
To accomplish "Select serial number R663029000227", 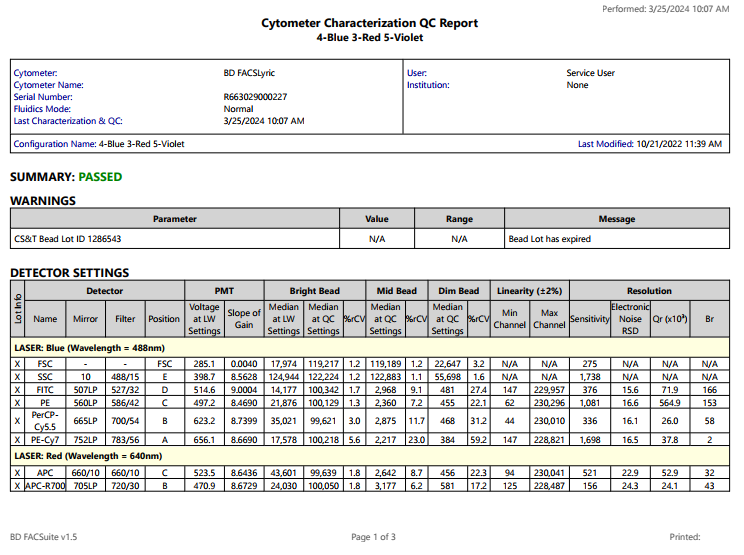I will pyautogui.click(x=255, y=97).
